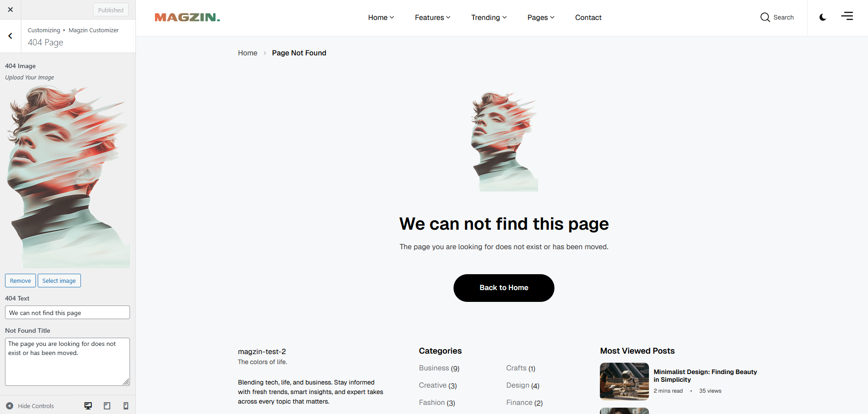Expand the Features menu dropdown
Image resolution: width=868 pixels, height=414 pixels.
[x=432, y=17]
